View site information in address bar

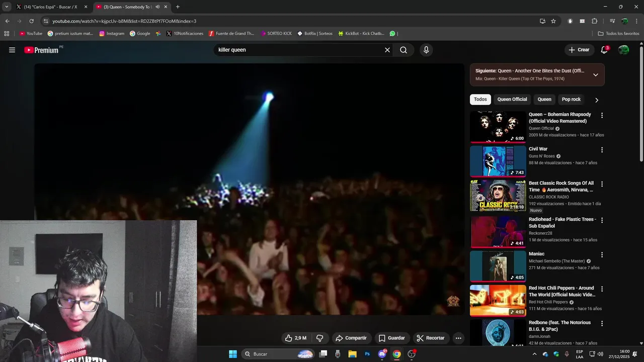point(46,21)
